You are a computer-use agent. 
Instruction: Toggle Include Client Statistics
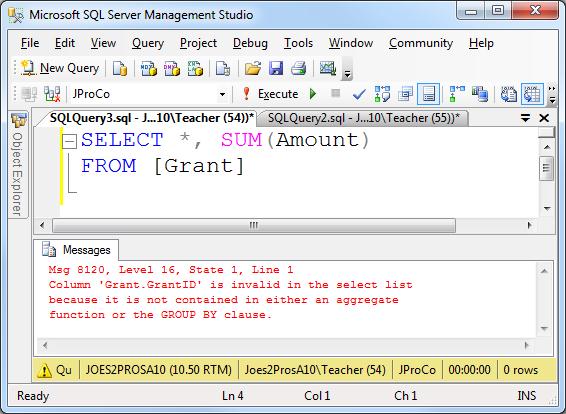tap(480, 94)
